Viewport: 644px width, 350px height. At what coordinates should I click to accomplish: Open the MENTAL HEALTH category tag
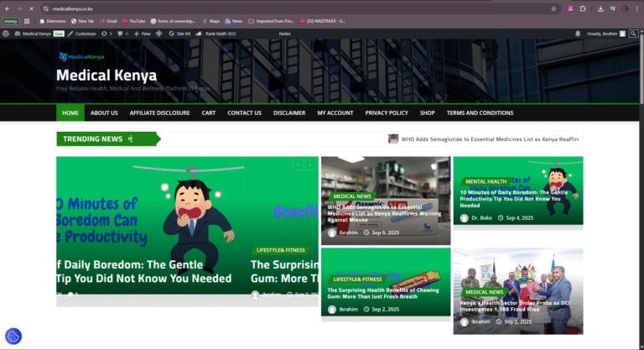[x=486, y=181]
